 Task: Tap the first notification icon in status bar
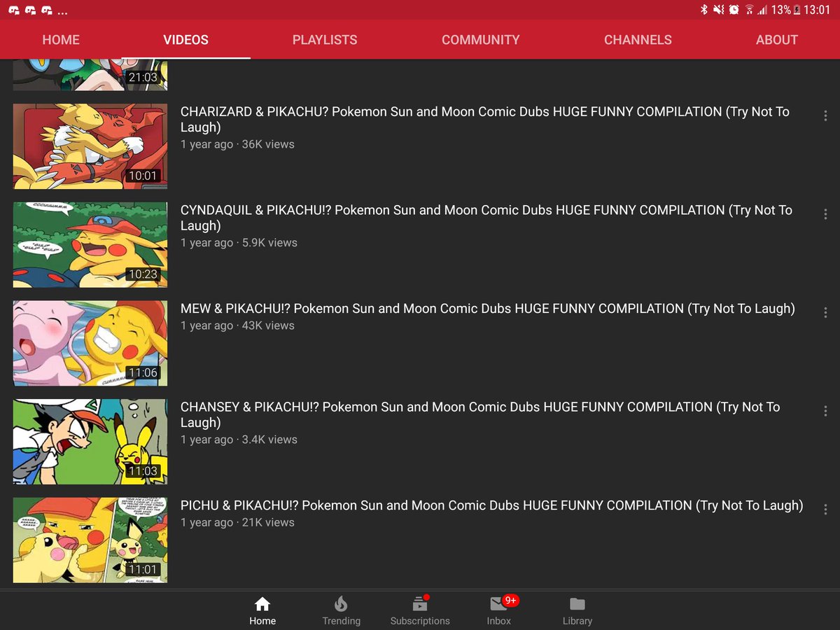[x=14, y=10]
